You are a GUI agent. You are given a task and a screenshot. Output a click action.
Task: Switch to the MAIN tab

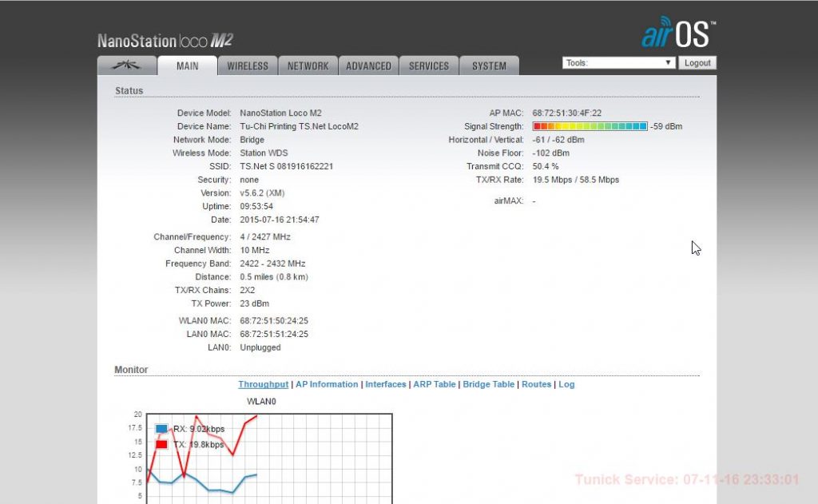(187, 65)
